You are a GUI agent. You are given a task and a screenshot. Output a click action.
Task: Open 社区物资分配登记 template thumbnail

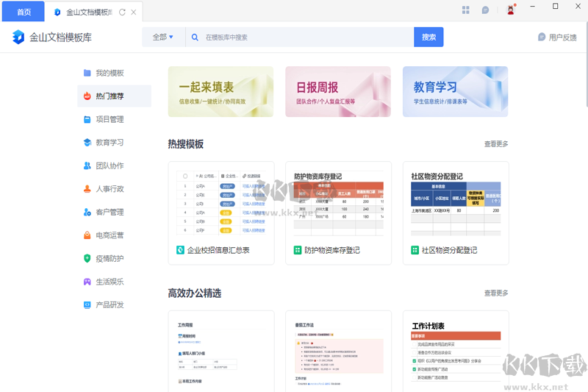[x=456, y=202]
